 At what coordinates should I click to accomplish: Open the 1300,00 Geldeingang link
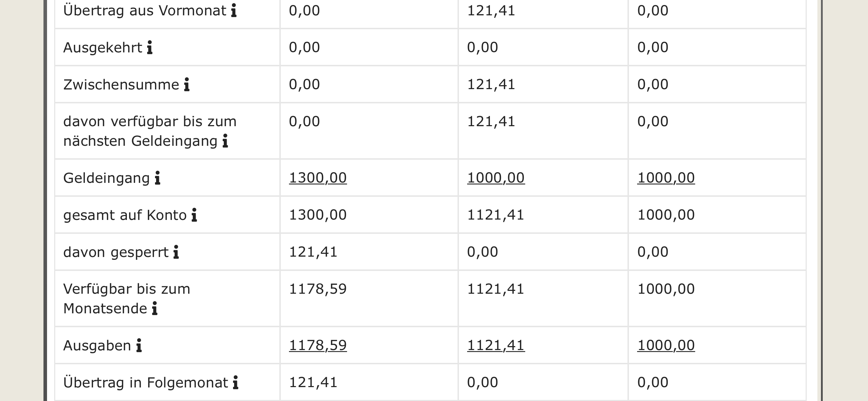318,178
